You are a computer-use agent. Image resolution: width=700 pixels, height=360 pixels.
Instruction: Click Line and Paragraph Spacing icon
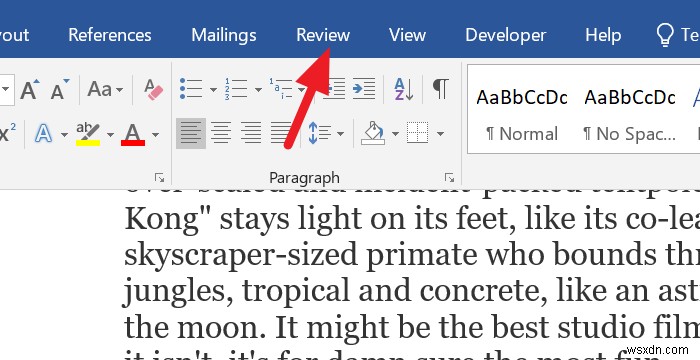pyautogui.click(x=319, y=133)
